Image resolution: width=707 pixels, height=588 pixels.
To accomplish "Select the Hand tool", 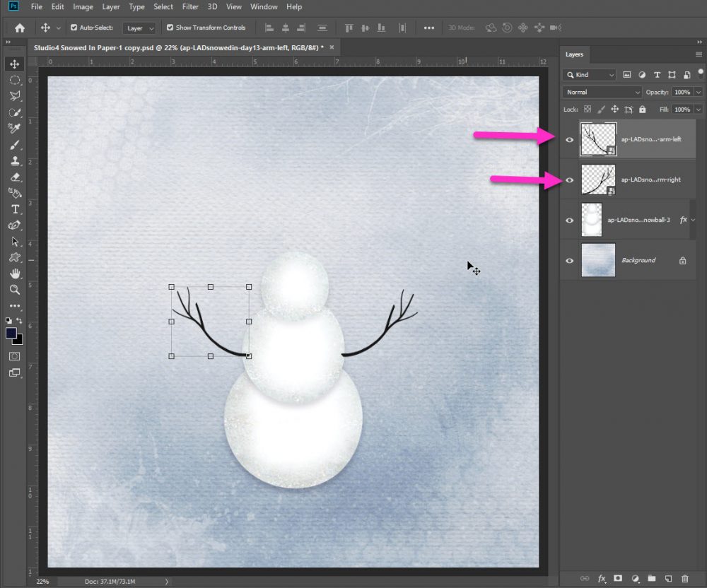I will pos(14,274).
